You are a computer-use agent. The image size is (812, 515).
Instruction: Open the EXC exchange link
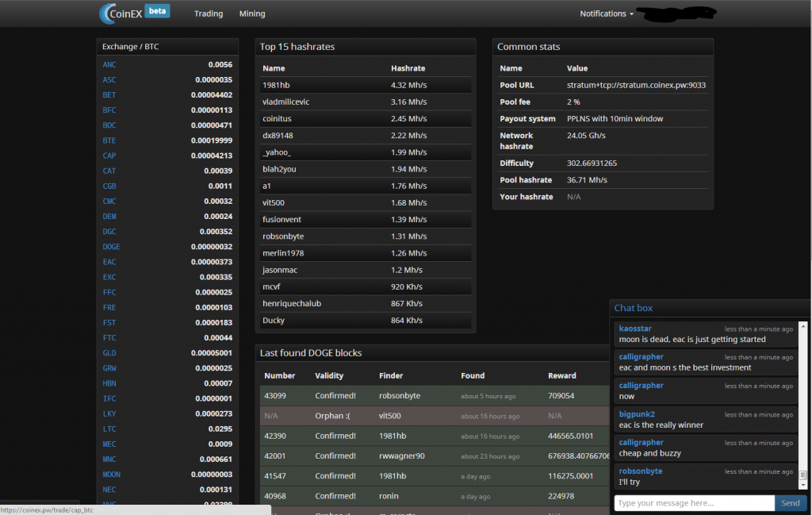pyautogui.click(x=109, y=277)
